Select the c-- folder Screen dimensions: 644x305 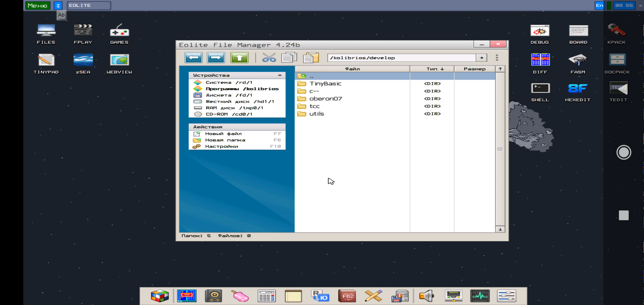(395, 91)
